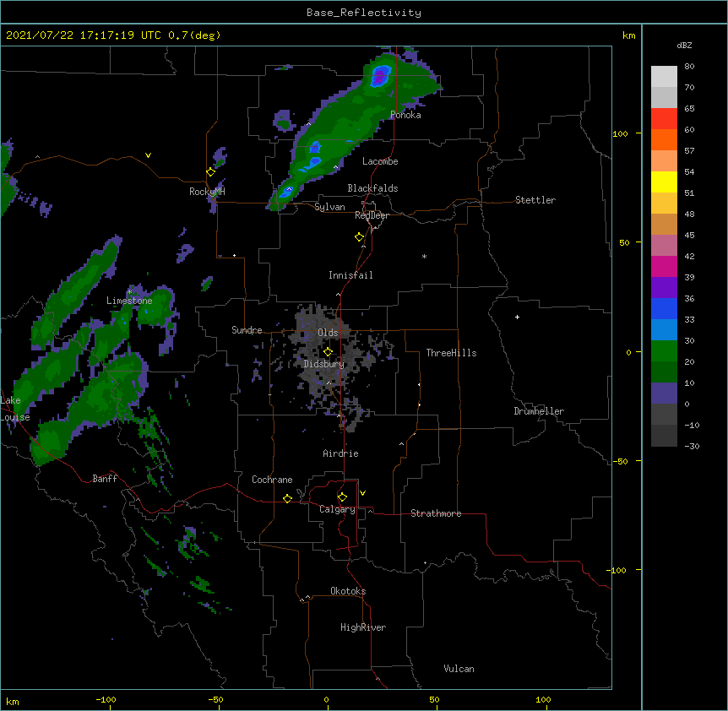
Task: Click the yellow V marker east of Calgary
Action: point(362,493)
